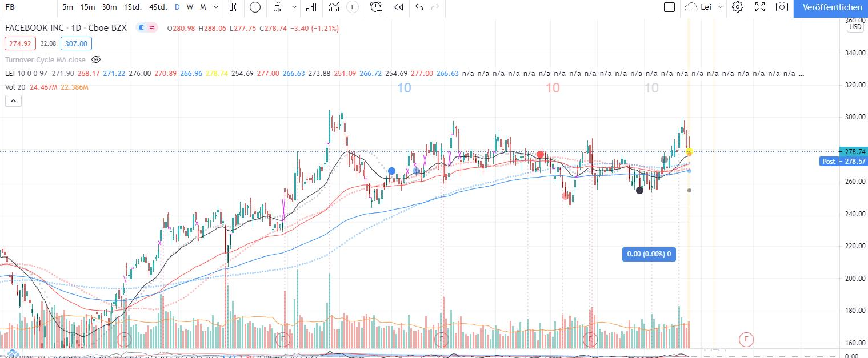Save the chart layout via cloud icon
868x358 pixels.
(691, 7)
